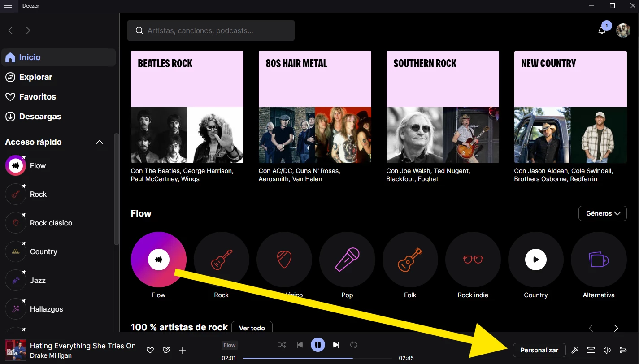Play the purple Flow circle in Flow section
This screenshot has width=639, height=364.
point(158,259)
